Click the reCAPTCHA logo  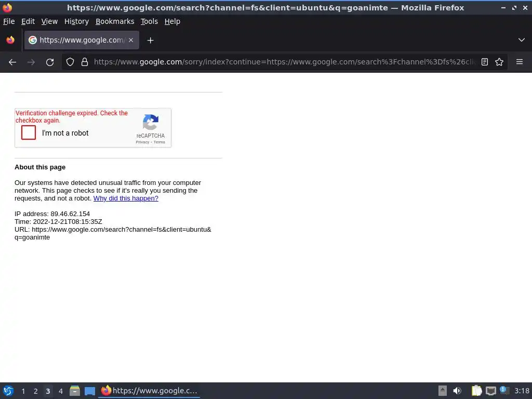[151, 122]
